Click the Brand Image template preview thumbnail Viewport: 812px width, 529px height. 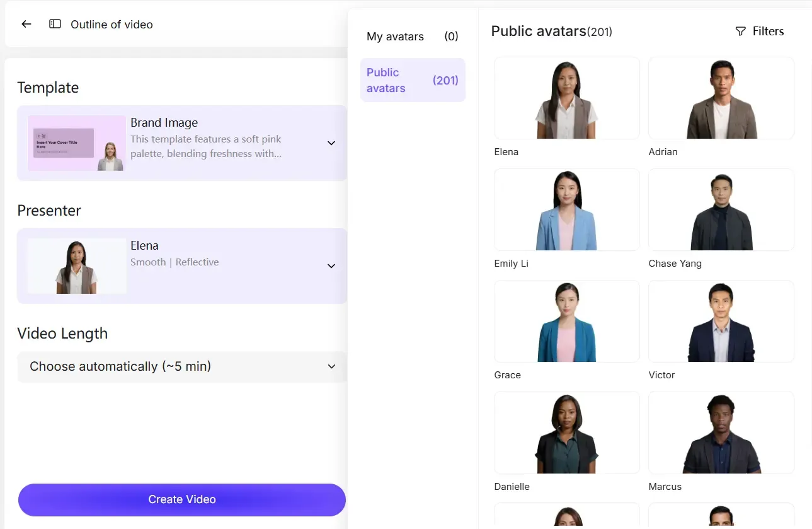pos(77,143)
